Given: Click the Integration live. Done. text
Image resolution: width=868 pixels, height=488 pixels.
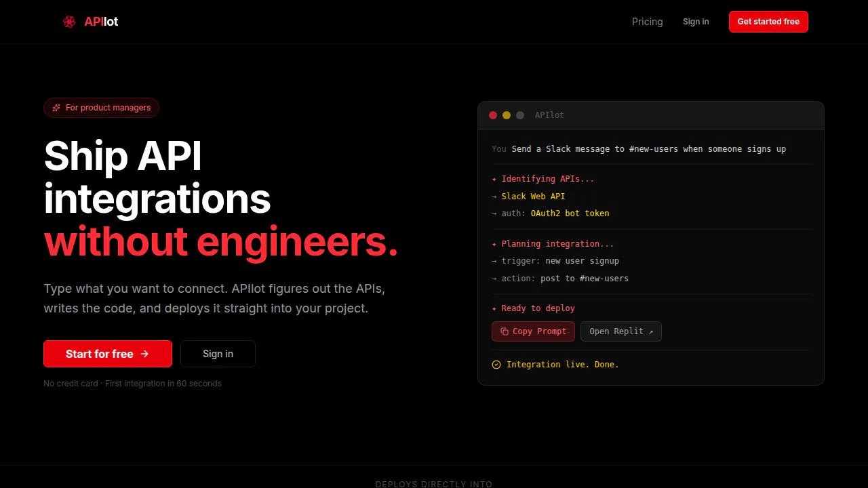Looking at the screenshot, I should click(x=563, y=365).
